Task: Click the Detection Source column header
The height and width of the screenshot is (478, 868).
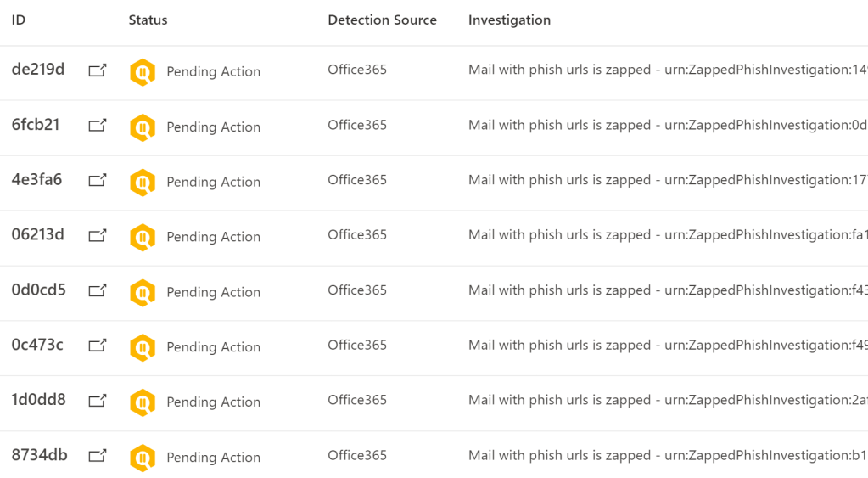Action: [382, 20]
